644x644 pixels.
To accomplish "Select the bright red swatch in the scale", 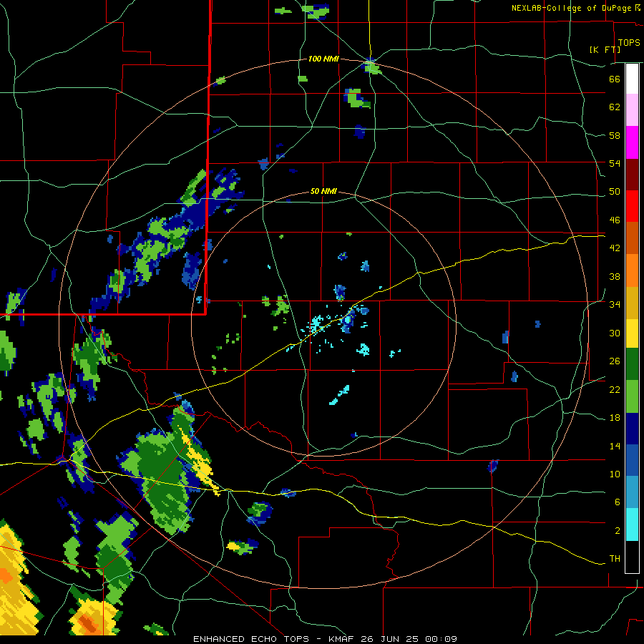I will click(632, 206).
